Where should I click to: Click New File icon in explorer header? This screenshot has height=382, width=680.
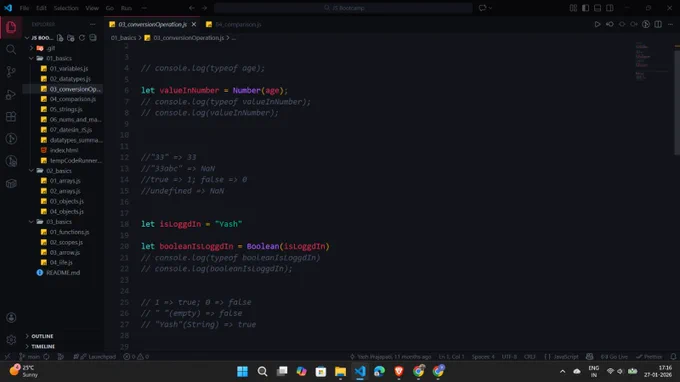pyautogui.click(x=60, y=38)
